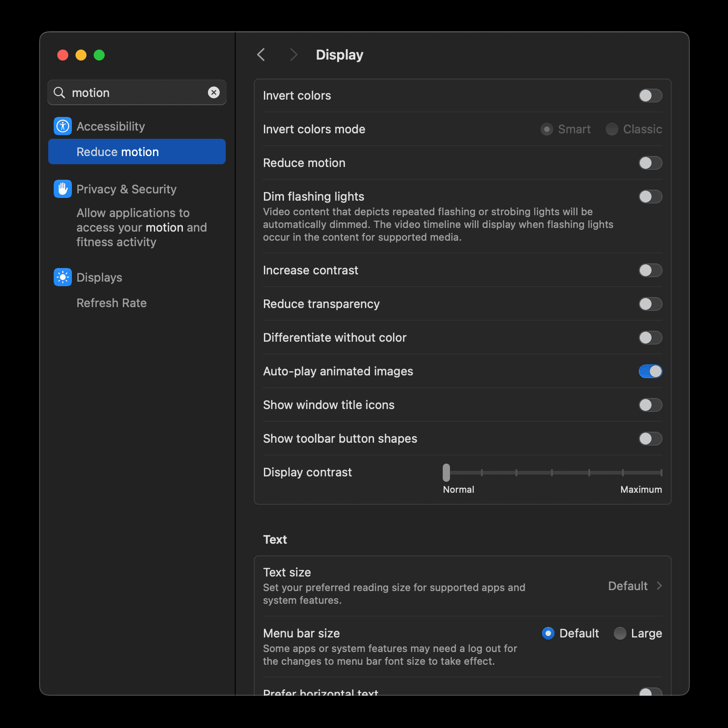728x728 pixels.
Task: Click into the motion search field
Action: [x=136, y=93]
